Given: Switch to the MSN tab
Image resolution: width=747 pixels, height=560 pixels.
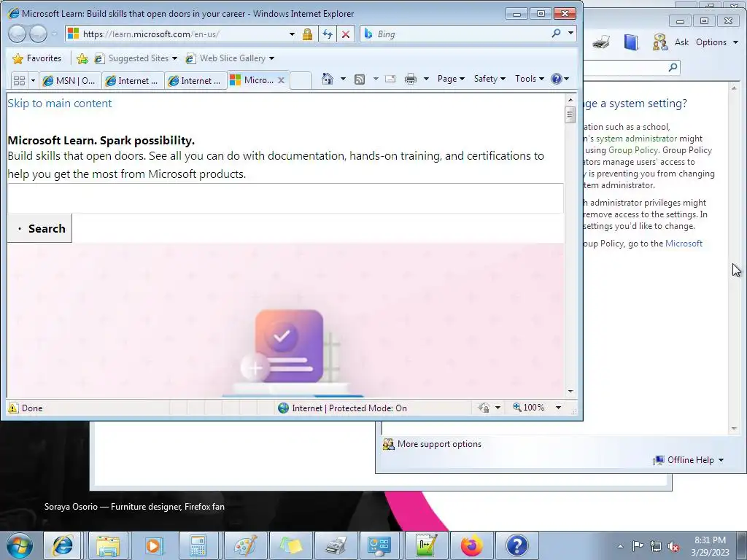Looking at the screenshot, I should [x=71, y=80].
